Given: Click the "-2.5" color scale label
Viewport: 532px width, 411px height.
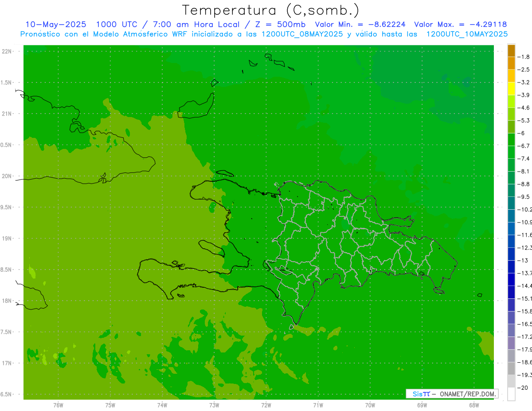Looking at the screenshot, I should [524, 70].
